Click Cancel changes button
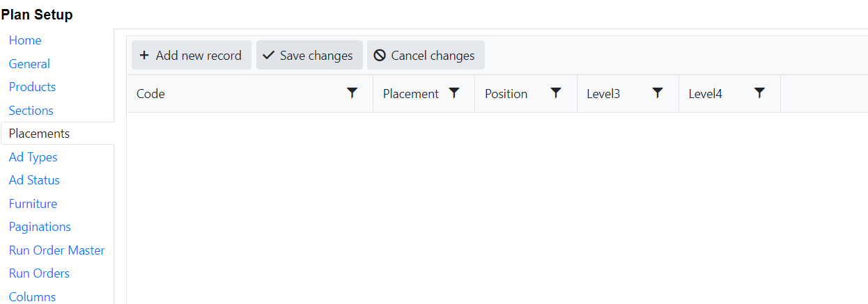Screen dimensions: 868x304 425,56
